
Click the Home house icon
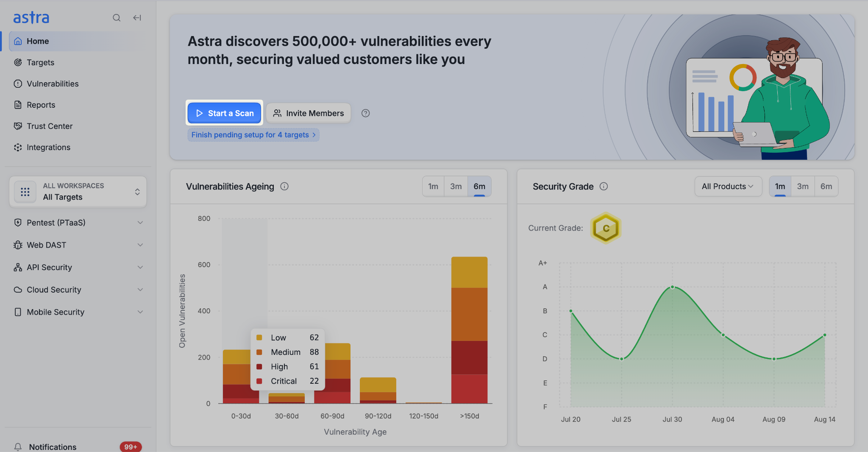tap(18, 41)
